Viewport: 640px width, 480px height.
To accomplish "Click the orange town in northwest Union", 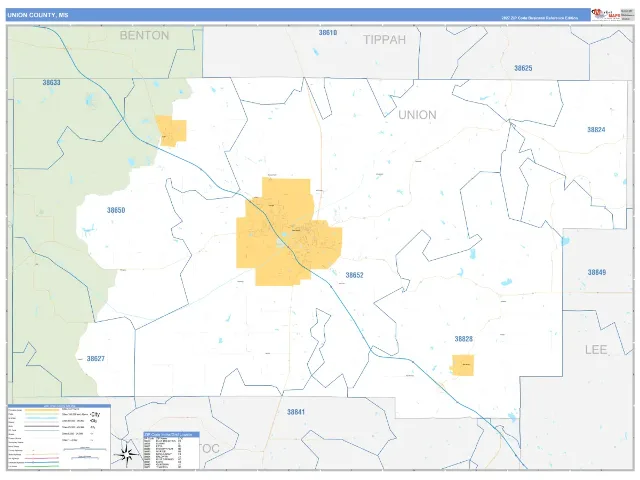I will 171,131.
